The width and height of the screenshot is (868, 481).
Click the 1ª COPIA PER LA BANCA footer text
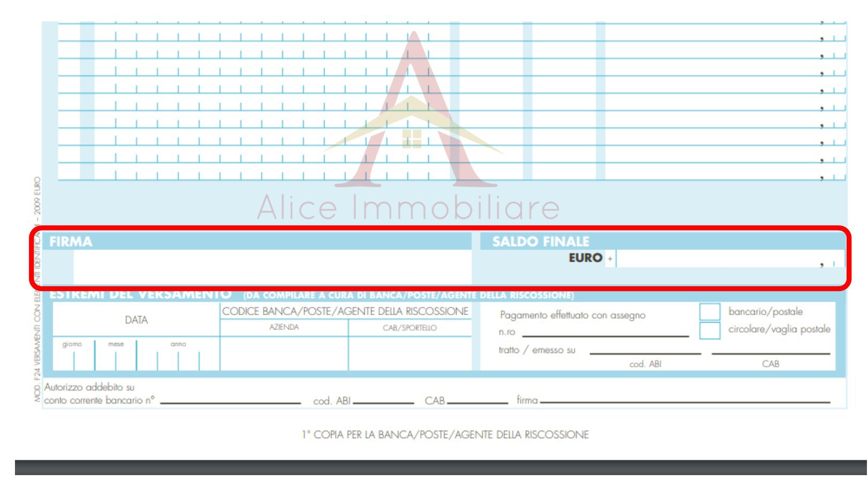coord(445,434)
